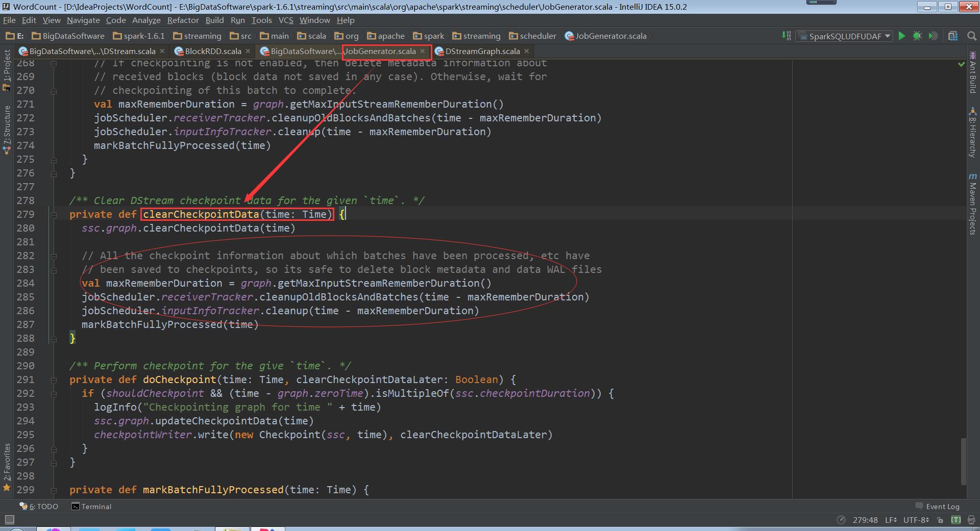Open the SparkSQLUDFUDAF run configuration dropdown
The width and height of the screenshot is (980, 531).
(x=845, y=36)
